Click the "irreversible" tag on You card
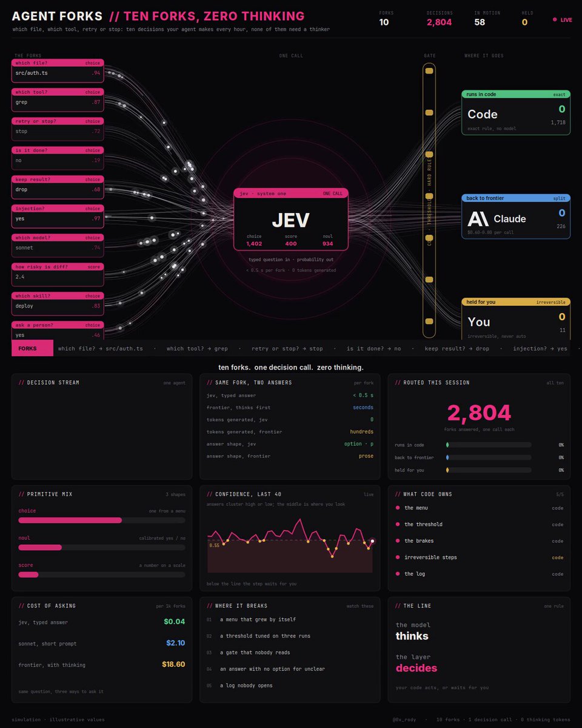The width and height of the screenshot is (582, 728). (x=550, y=302)
